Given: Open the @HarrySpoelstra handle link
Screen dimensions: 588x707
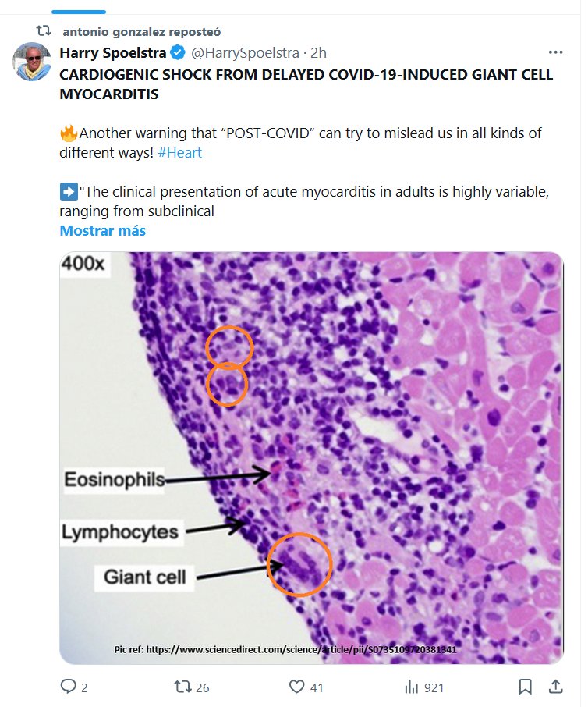Looking at the screenshot, I should tap(245, 53).
